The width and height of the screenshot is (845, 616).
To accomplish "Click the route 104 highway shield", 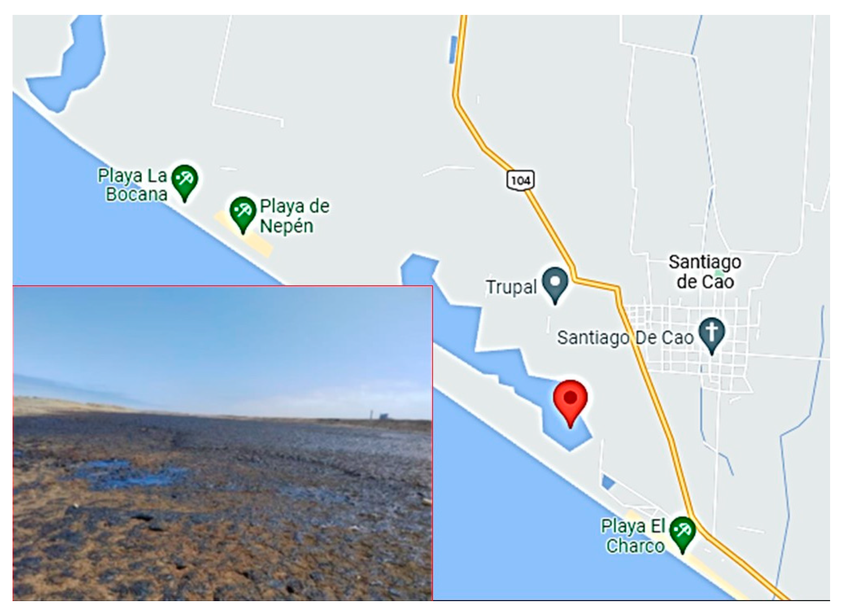I will click(x=521, y=180).
